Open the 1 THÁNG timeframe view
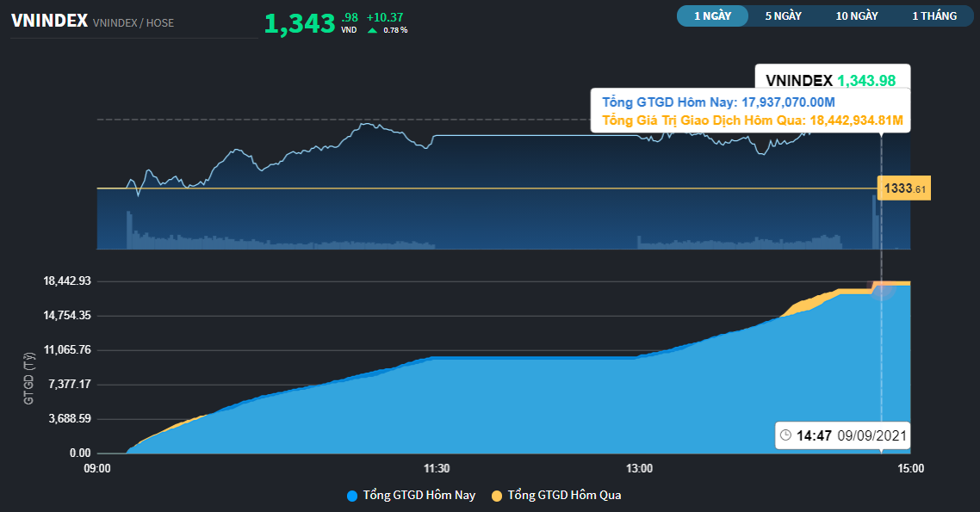The image size is (980, 512). pos(934,16)
